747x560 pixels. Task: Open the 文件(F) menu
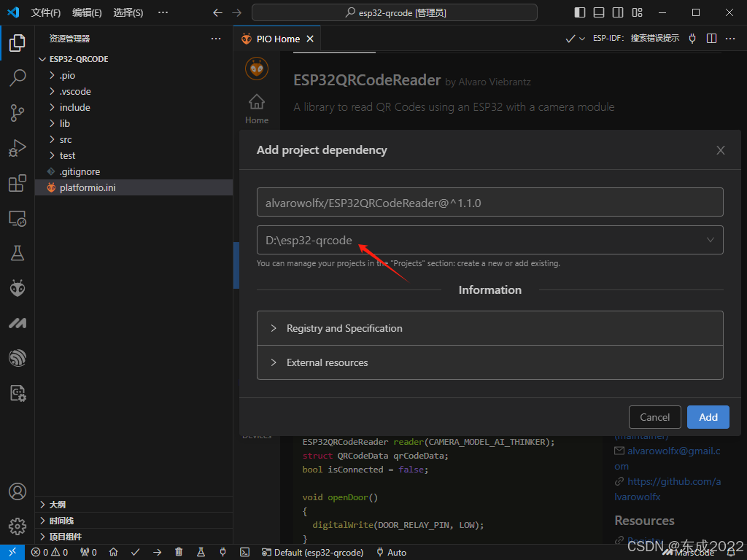pyautogui.click(x=46, y=13)
